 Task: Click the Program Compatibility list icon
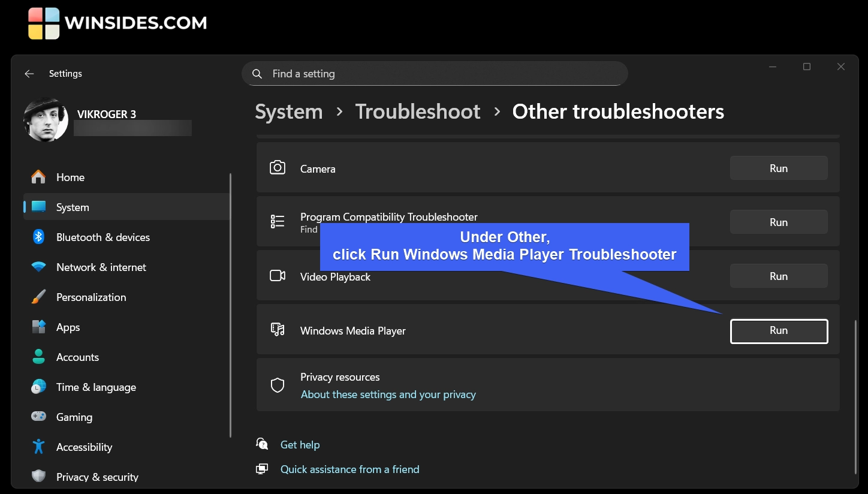tap(278, 222)
